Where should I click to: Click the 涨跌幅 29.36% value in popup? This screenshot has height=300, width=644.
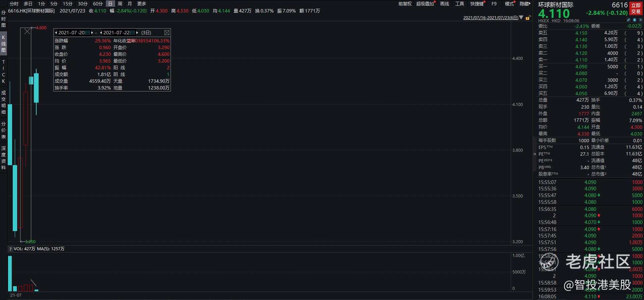[x=103, y=41]
